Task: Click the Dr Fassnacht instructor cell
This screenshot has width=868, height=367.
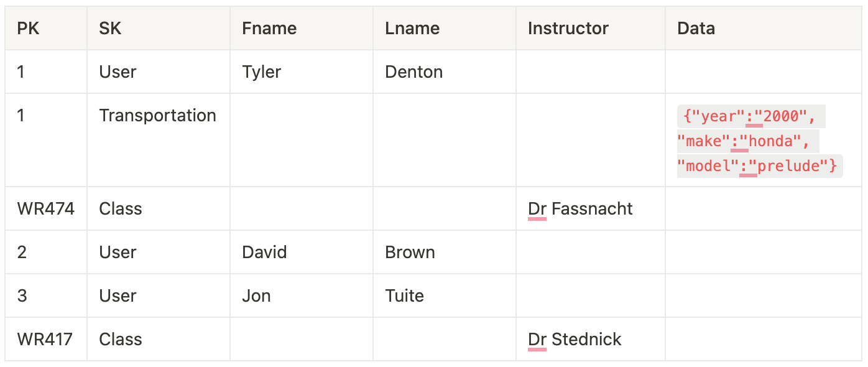Action: 580,209
